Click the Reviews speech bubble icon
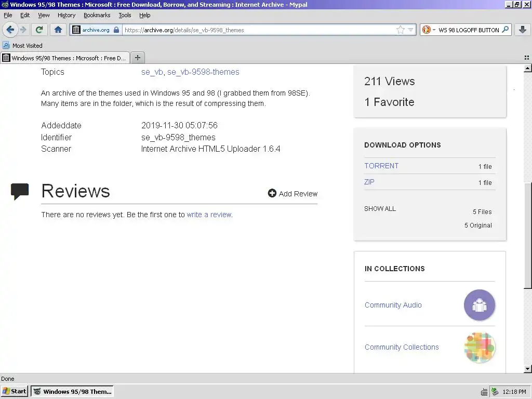This screenshot has height=399, width=532. point(20,191)
